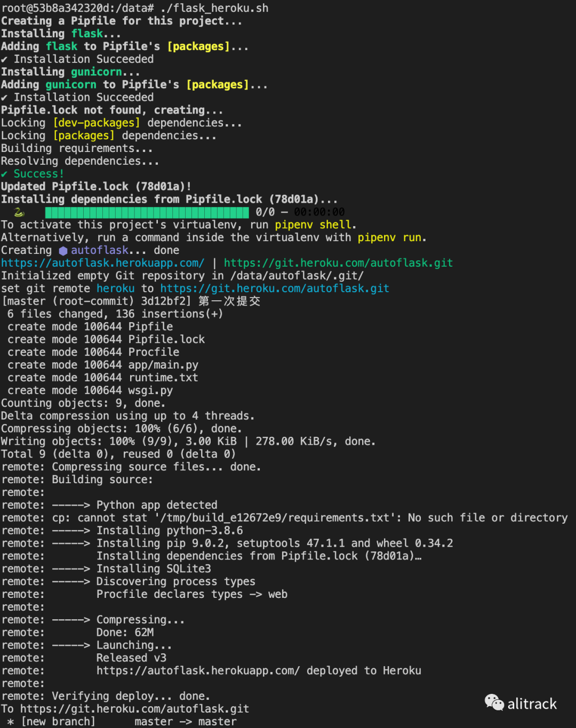This screenshot has width=576, height=728.
Task: Click 'Done: 62M' text
Action: click(125, 633)
